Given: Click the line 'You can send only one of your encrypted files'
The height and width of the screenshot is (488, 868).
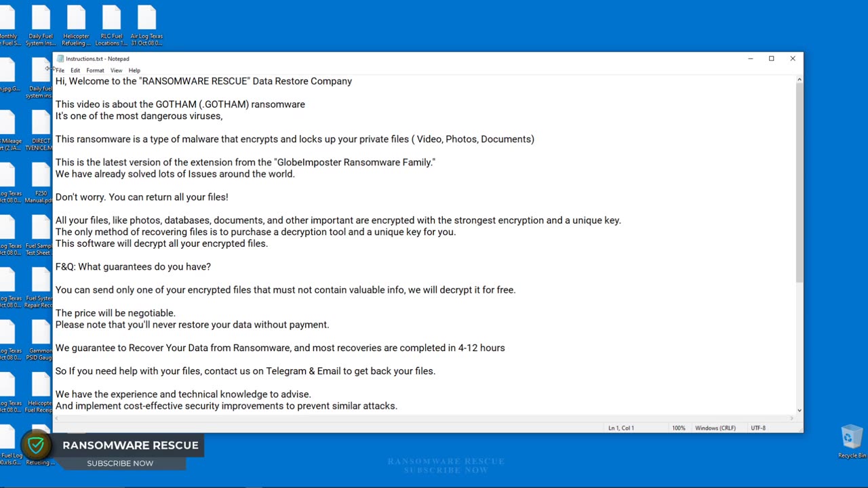Looking at the screenshot, I should [285, 290].
